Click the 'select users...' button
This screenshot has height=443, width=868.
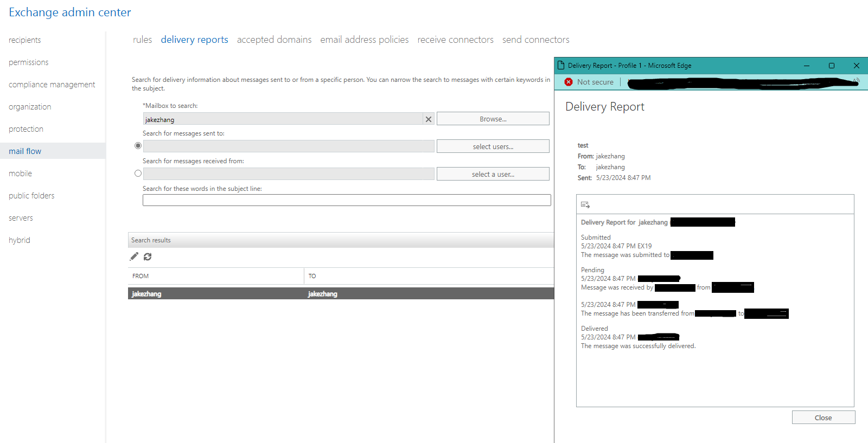(x=493, y=146)
